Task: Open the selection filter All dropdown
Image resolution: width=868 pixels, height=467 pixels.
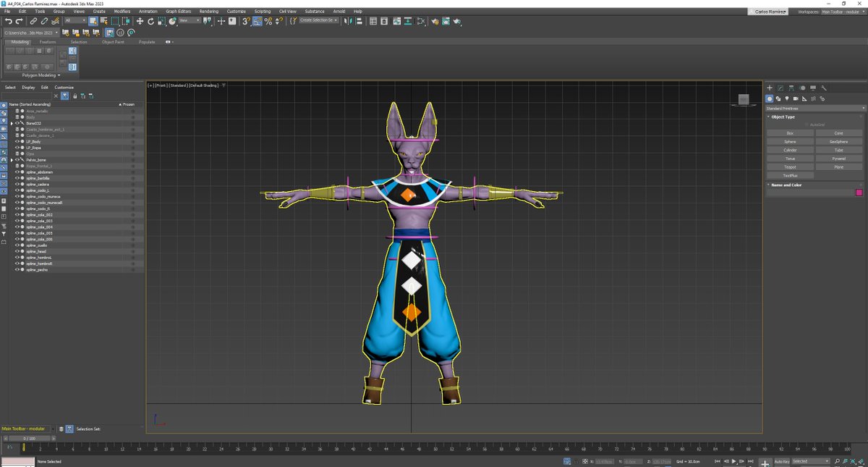Action: tap(76, 21)
